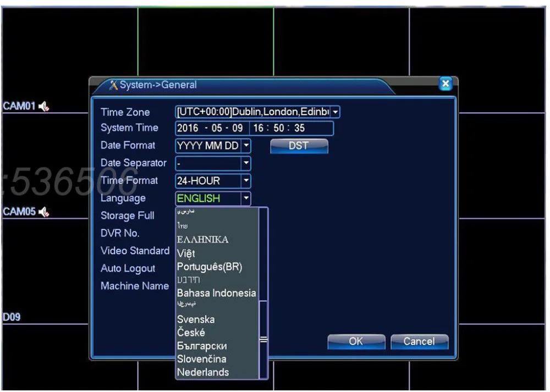
Task: Click the Storage Full label
Action: (128, 216)
